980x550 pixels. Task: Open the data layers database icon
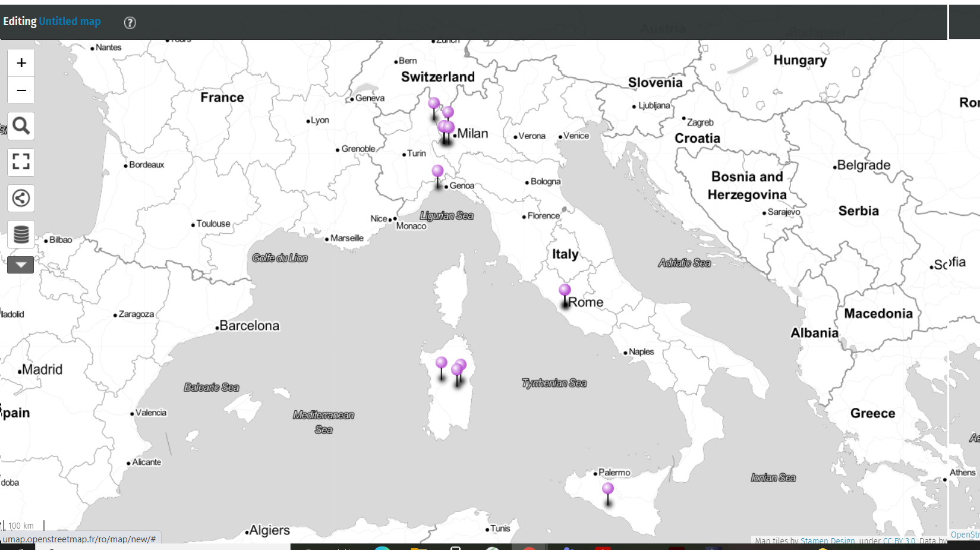coord(21,234)
